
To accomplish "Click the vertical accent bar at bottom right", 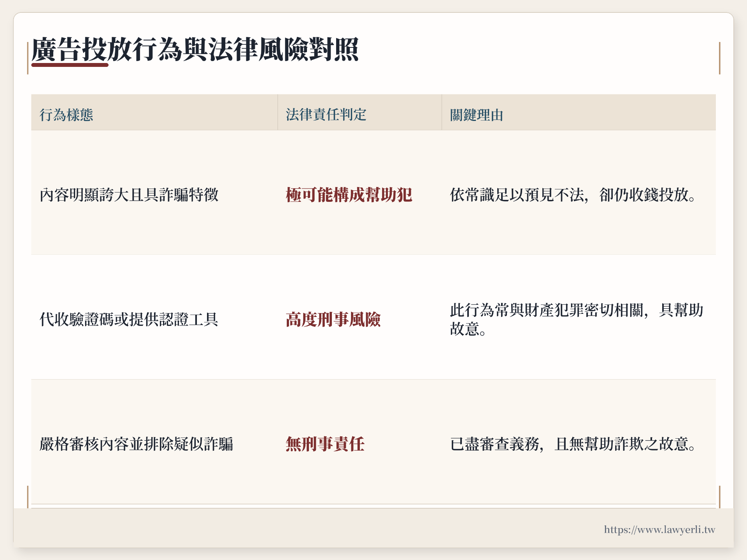I will (x=719, y=497).
